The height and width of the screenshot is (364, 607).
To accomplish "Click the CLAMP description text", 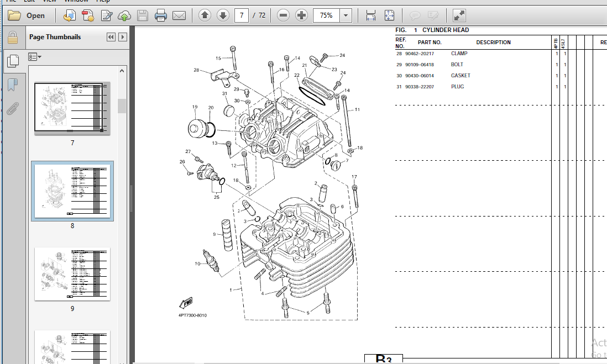I will [459, 54].
